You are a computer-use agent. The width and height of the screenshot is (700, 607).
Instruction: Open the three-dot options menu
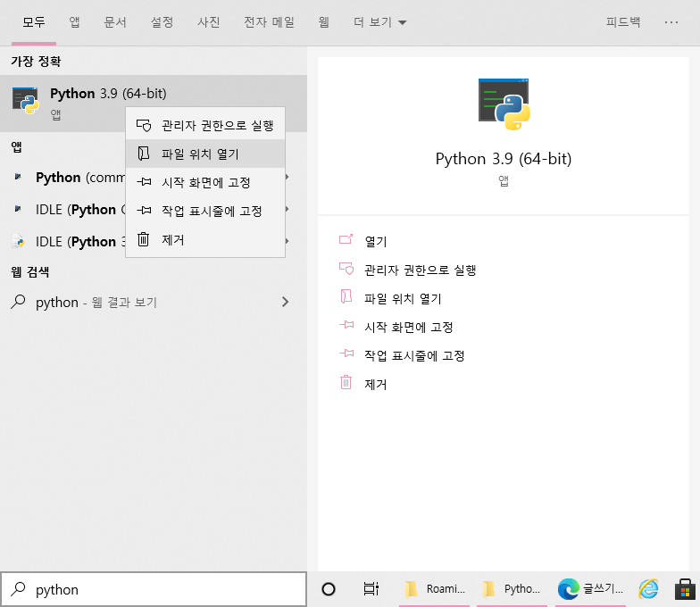(671, 21)
